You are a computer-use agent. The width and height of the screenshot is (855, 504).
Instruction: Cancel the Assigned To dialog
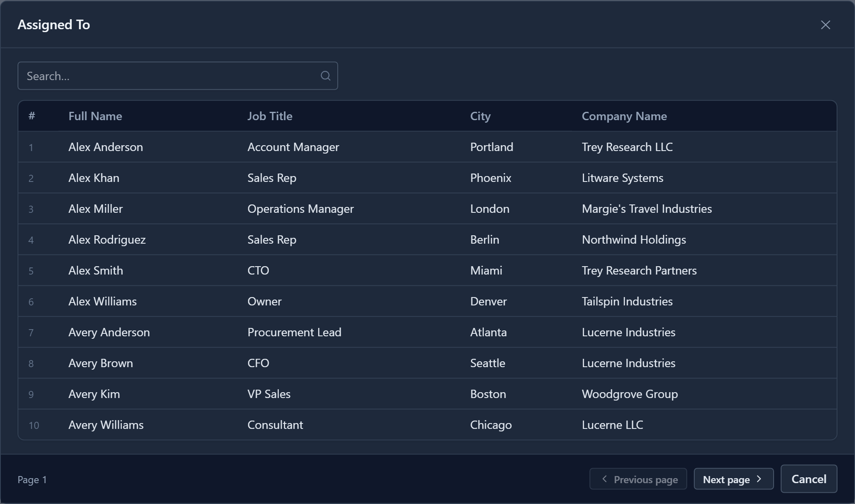click(x=809, y=479)
